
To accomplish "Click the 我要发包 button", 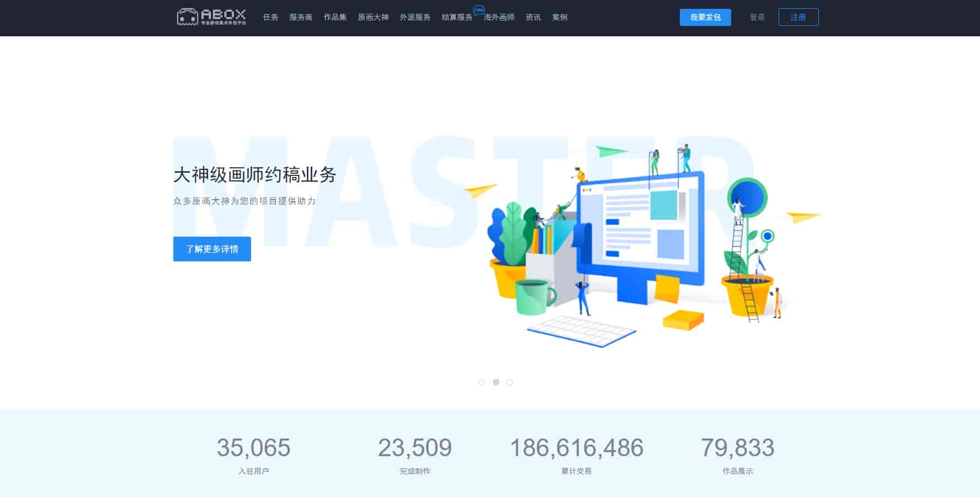I will (x=705, y=17).
